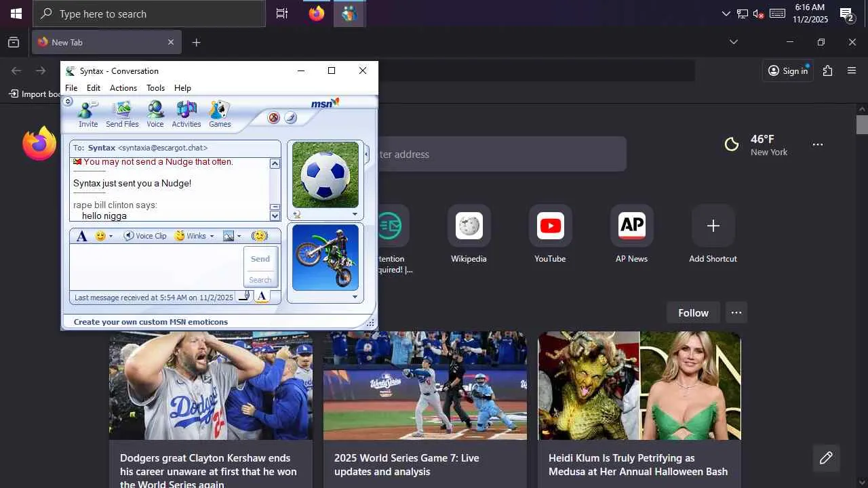Record a Voice Clip
Screen dimensions: 868x488
[x=145, y=236]
